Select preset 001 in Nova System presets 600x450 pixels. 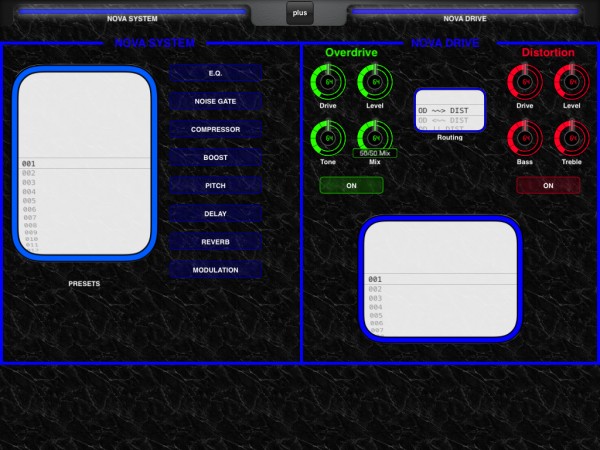click(x=84, y=163)
